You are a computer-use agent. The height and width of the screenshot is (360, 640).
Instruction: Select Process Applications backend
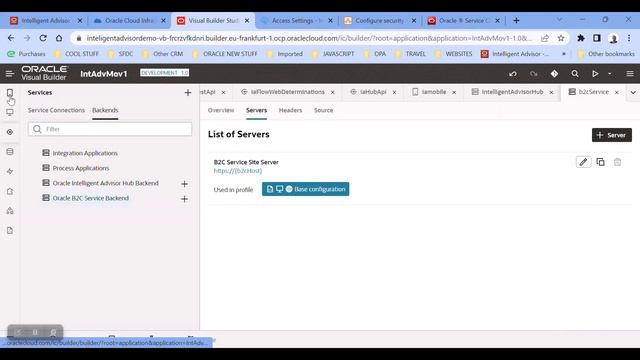tap(81, 168)
